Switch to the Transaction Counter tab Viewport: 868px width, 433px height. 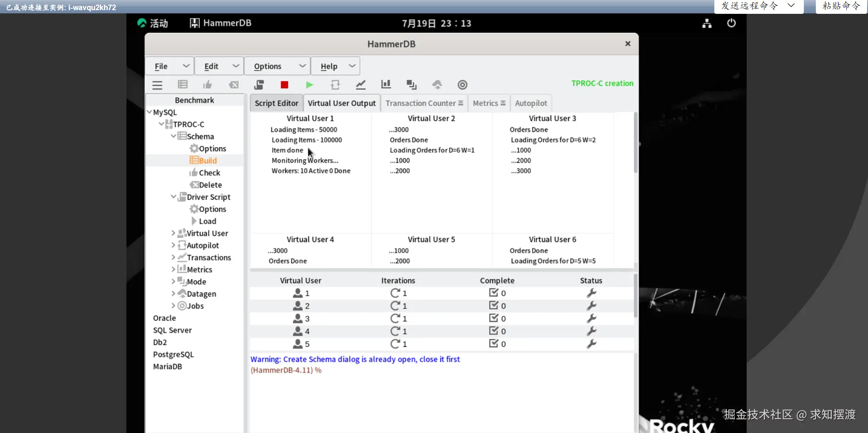[424, 103]
